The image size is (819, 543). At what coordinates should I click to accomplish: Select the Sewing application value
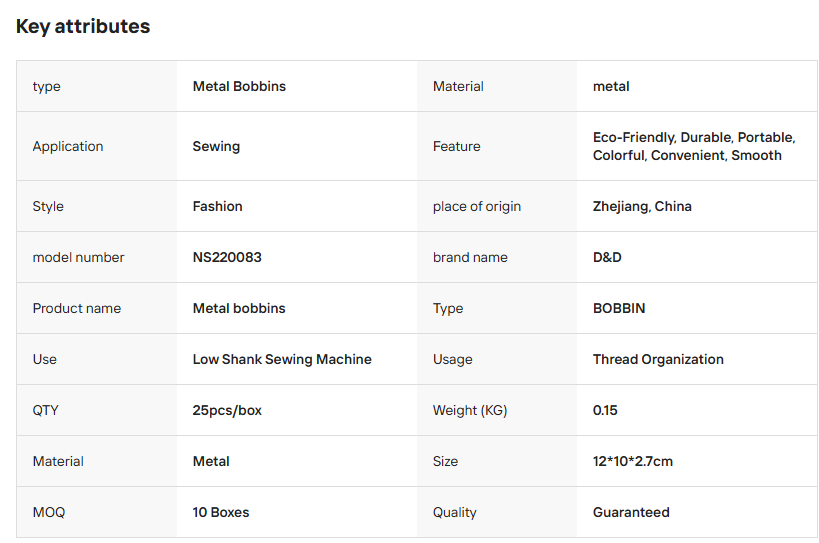[x=216, y=146]
